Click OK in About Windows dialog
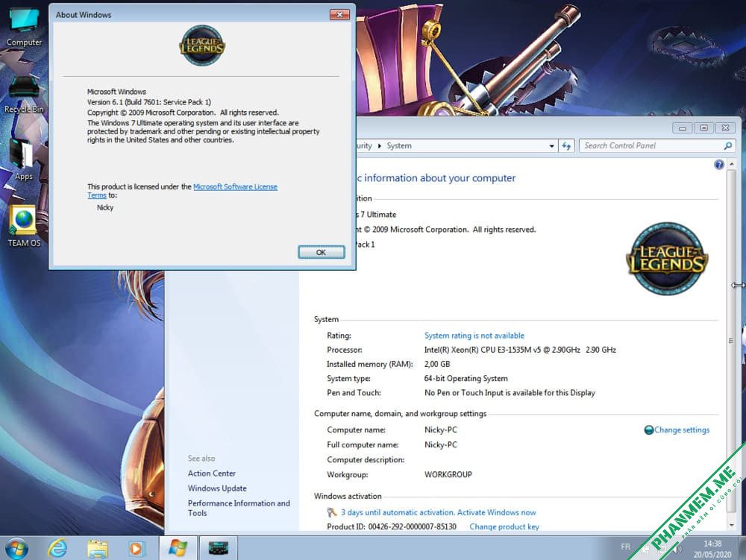The height and width of the screenshot is (560, 746). 321,253
